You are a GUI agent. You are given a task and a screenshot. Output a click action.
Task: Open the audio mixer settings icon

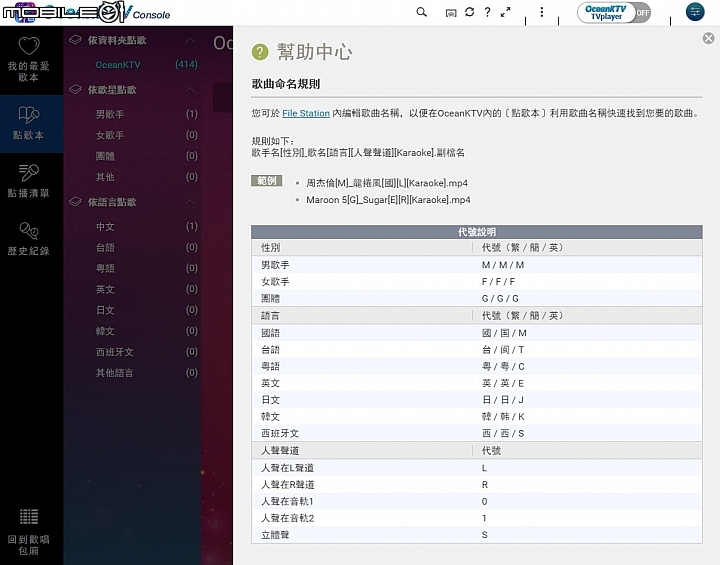(x=695, y=11)
